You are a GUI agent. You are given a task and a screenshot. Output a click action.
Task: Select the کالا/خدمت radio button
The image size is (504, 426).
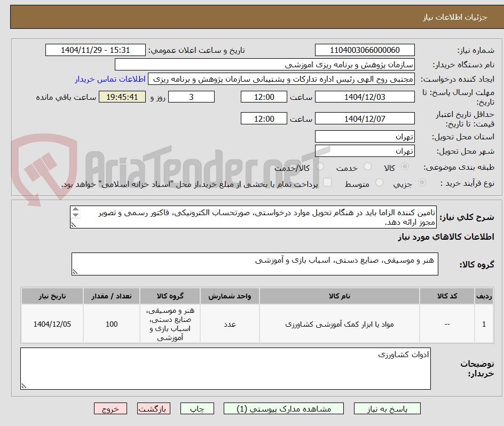click(320, 167)
